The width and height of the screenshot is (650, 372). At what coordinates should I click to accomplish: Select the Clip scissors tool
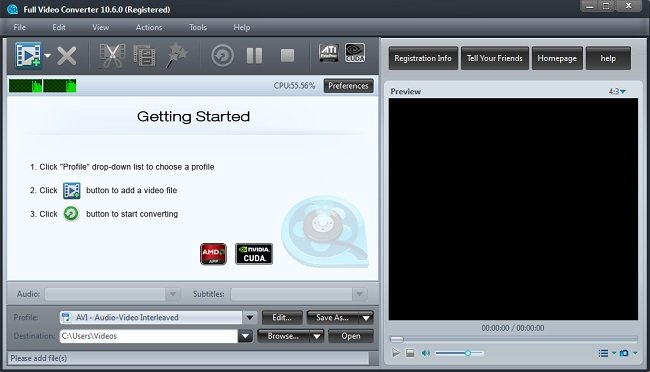[112, 56]
